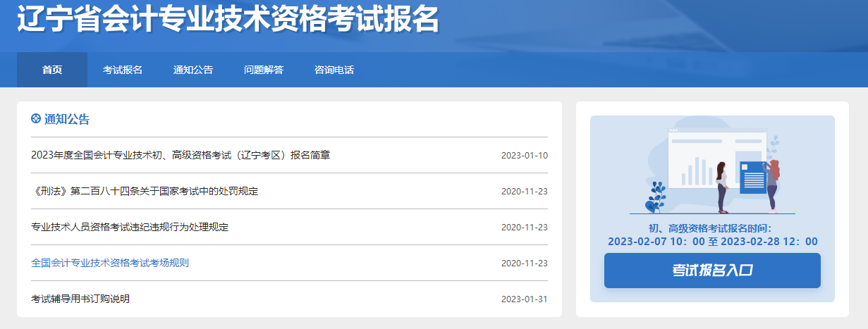Open the 考试辅导用书订购说明 announcement
868x329 pixels.
click(x=80, y=299)
